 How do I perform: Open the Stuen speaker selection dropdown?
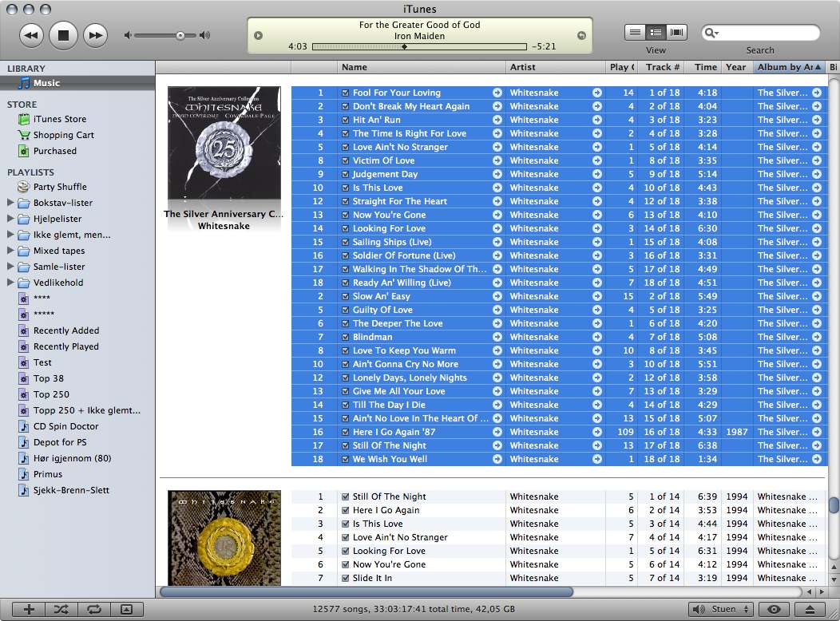721,609
